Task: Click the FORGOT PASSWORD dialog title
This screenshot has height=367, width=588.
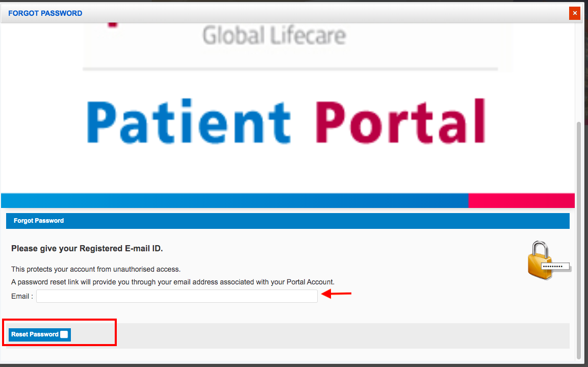Action: coord(45,13)
